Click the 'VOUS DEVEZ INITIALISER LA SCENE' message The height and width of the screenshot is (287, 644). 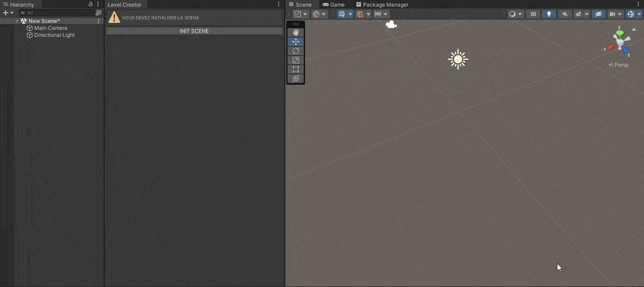click(x=160, y=18)
